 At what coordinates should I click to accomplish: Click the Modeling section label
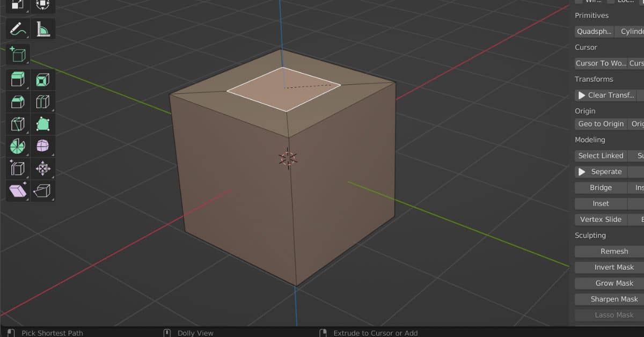pyautogui.click(x=590, y=140)
